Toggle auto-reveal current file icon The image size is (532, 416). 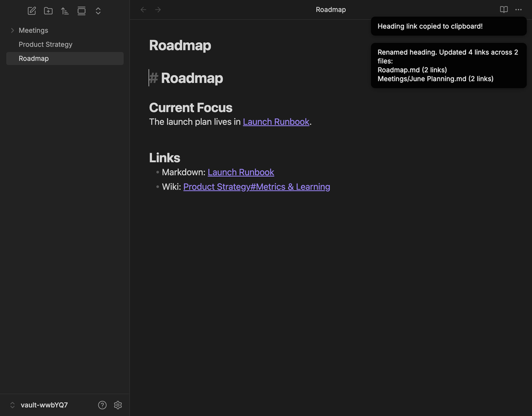(x=81, y=11)
